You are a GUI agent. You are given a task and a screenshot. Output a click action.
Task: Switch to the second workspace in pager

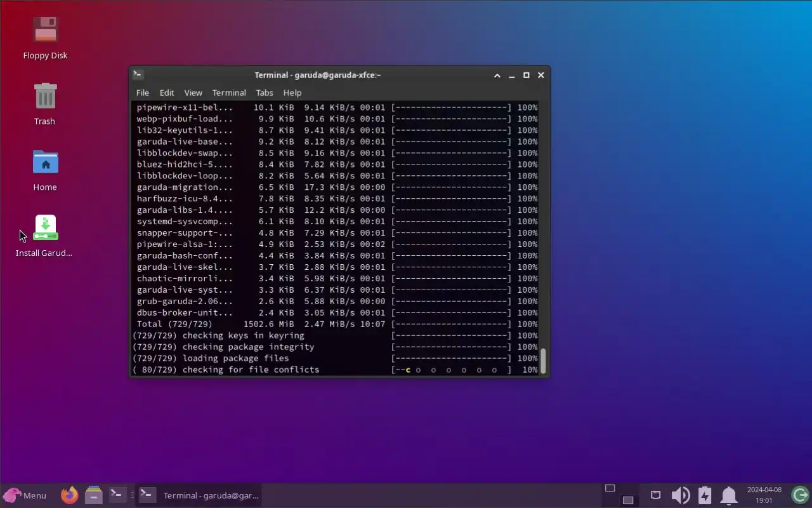[x=627, y=500]
